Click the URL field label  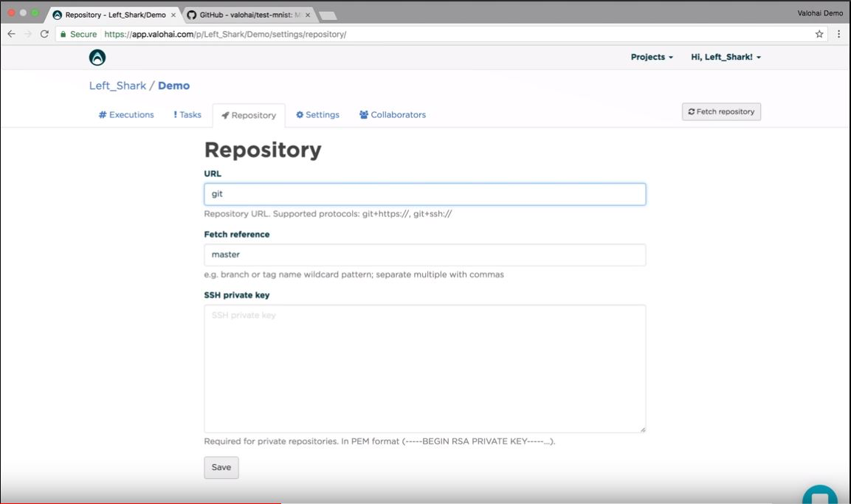(x=213, y=174)
